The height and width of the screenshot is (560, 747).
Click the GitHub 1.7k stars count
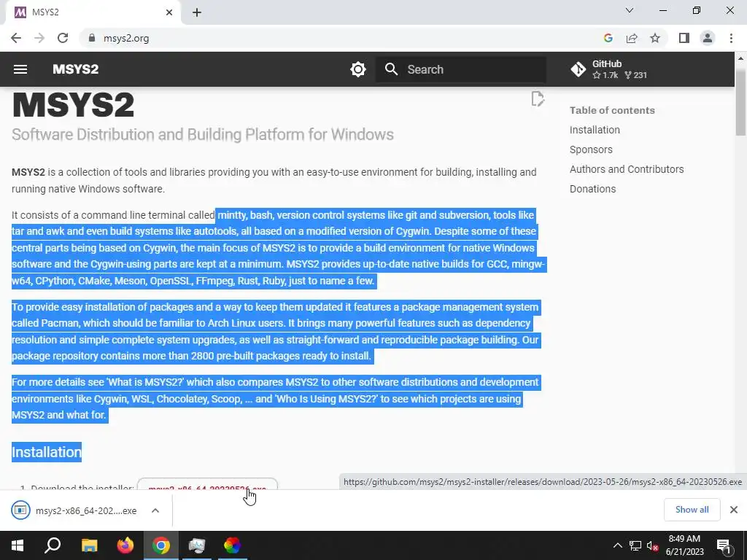pyautogui.click(x=605, y=75)
